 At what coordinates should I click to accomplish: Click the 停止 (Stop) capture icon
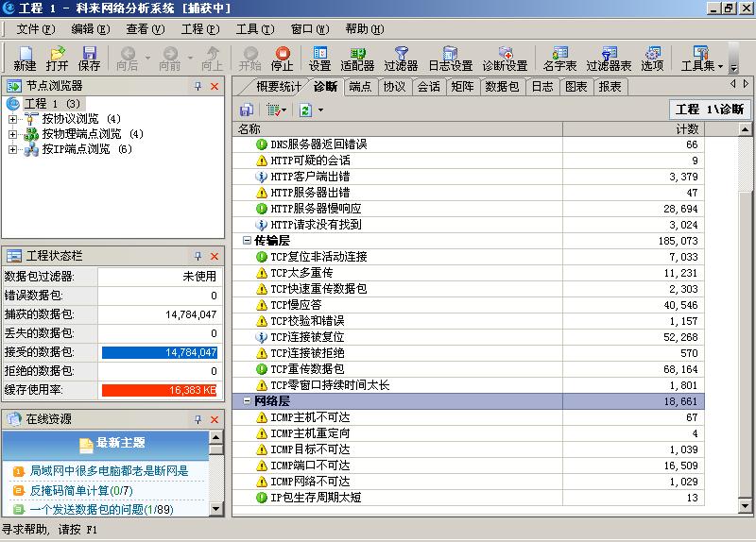pos(282,59)
